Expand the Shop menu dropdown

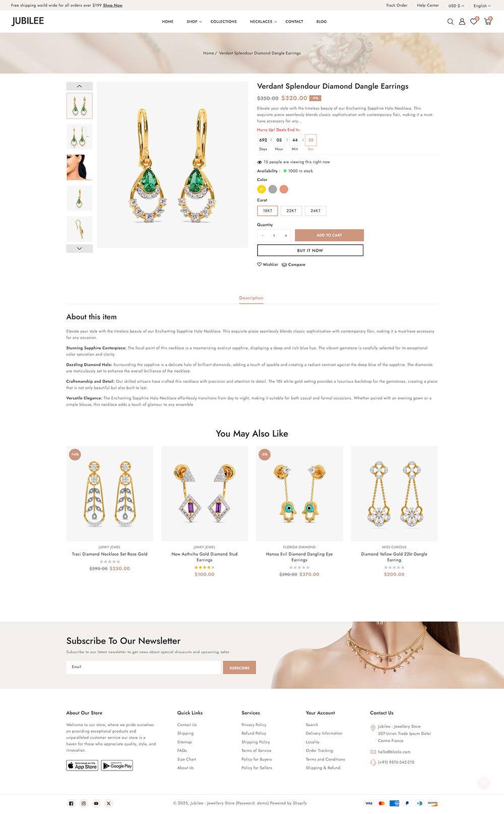tap(194, 22)
